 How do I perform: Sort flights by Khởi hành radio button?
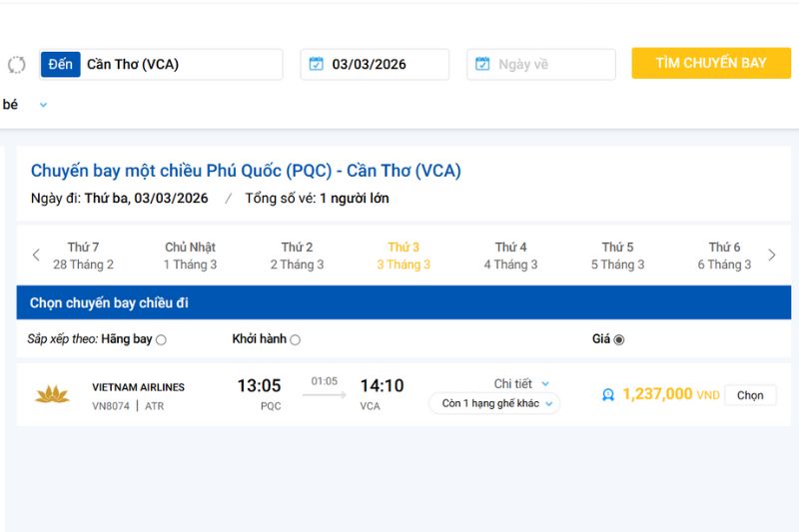tap(295, 339)
